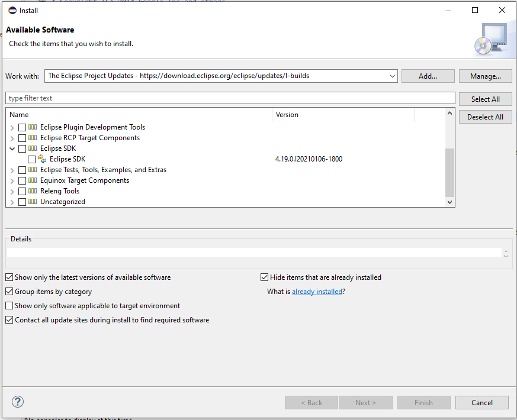The height and width of the screenshot is (420, 517).
Task: Click the Add... button
Action: click(428, 76)
